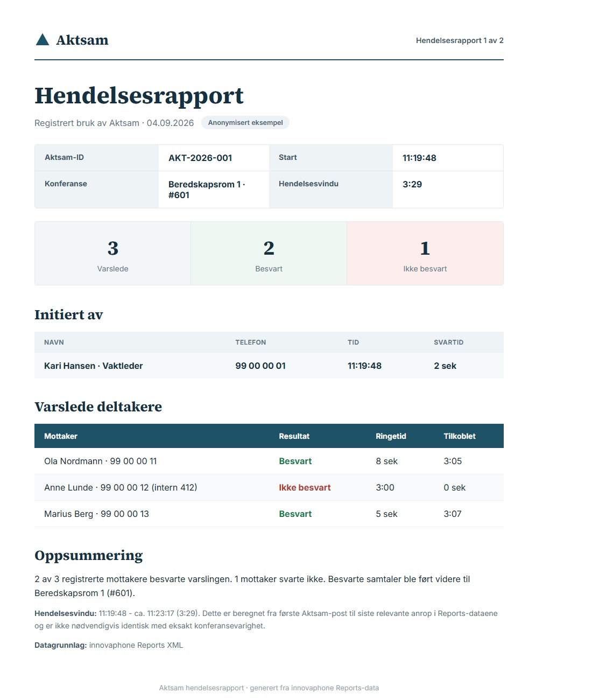Select the 'Anne Lunde · 99 00 00 12 (intern 412)' cell
Screen dimensions: 592x700
[121, 487]
